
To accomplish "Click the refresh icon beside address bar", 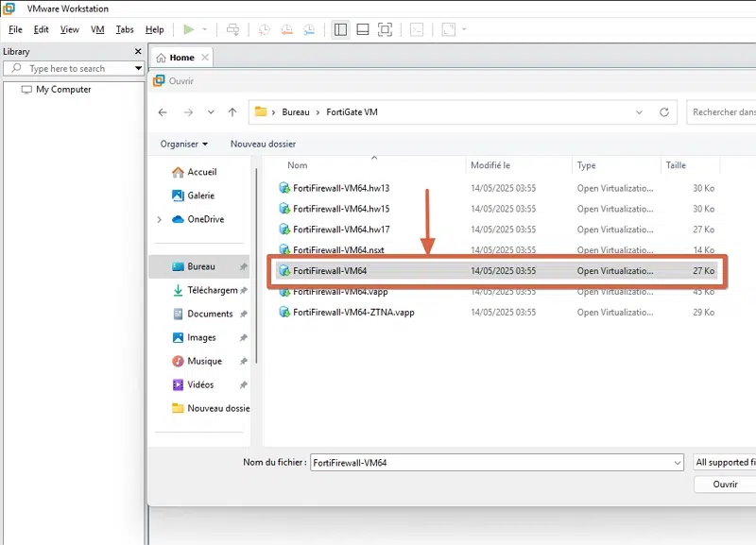I will (666, 112).
